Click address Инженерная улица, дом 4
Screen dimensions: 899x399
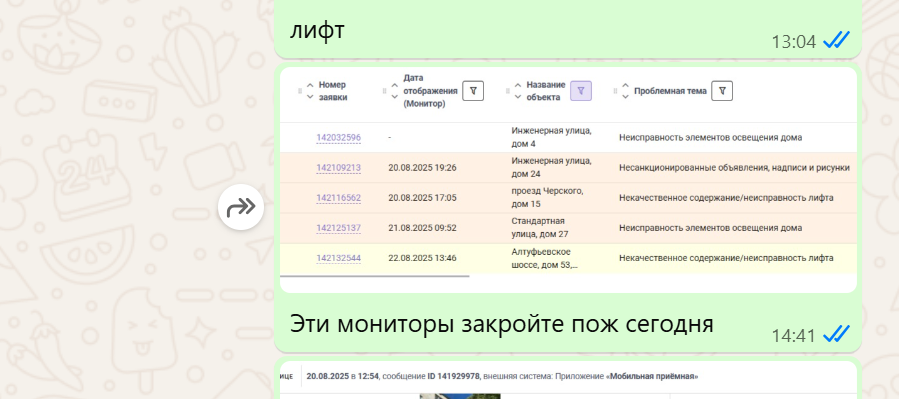[551, 137]
